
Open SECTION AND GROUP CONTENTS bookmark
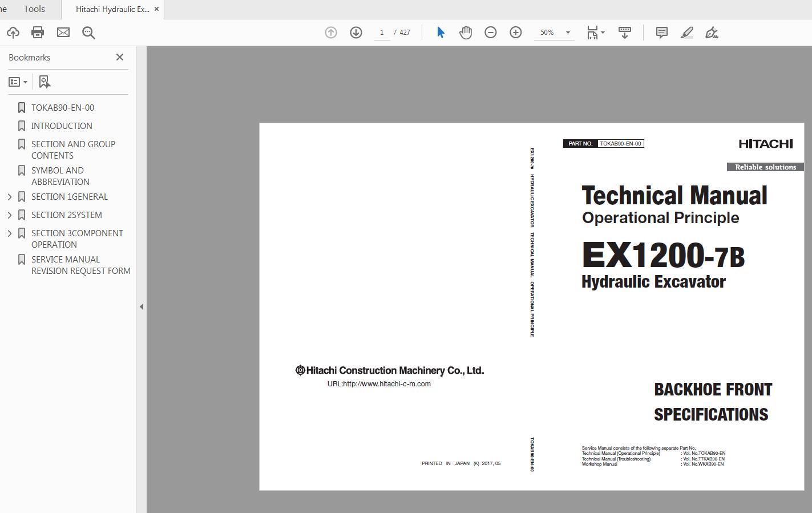coord(73,150)
